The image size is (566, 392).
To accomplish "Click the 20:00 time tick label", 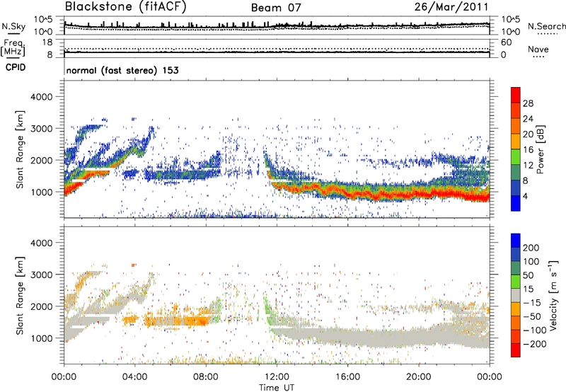I will [x=418, y=377].
